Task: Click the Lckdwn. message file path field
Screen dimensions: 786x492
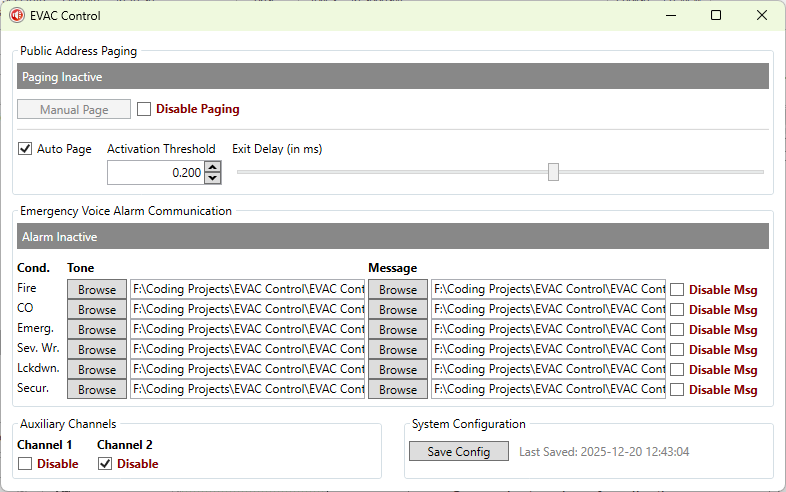Action: coord(548,370)
